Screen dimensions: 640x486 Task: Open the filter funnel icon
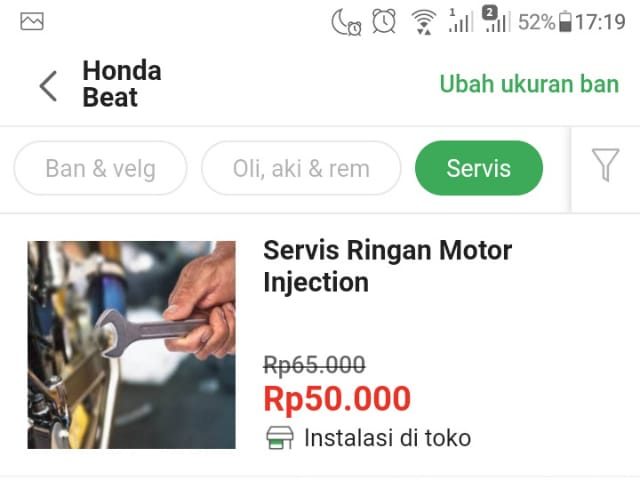click(x=605, y=165)
